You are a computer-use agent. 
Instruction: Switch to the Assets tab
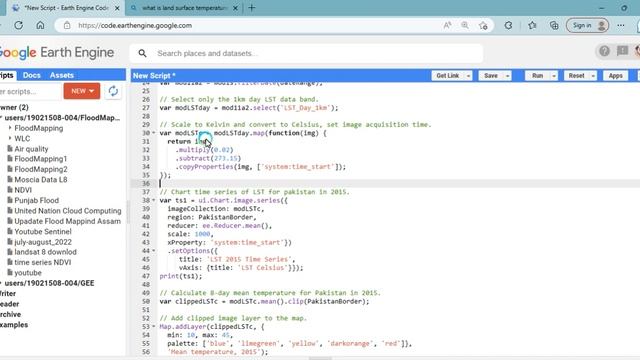coord(62,76)
